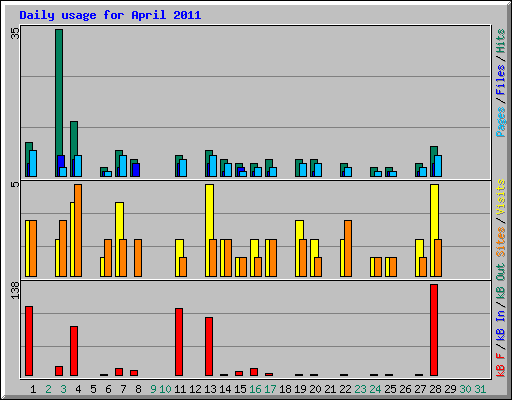The height and width of the screenshot is (400, 512).
Task: Click the red kB bar for day 1
Action: click(29, 341)
